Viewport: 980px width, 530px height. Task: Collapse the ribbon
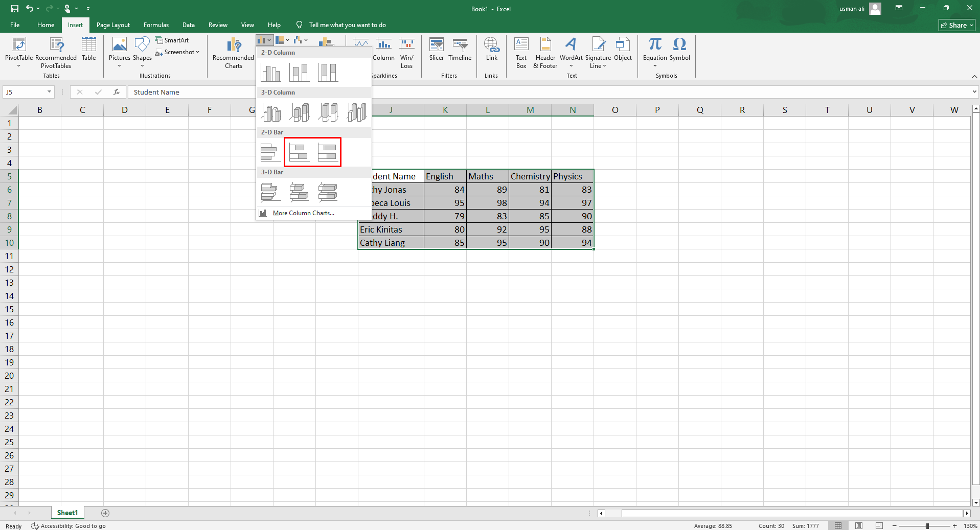974,76
